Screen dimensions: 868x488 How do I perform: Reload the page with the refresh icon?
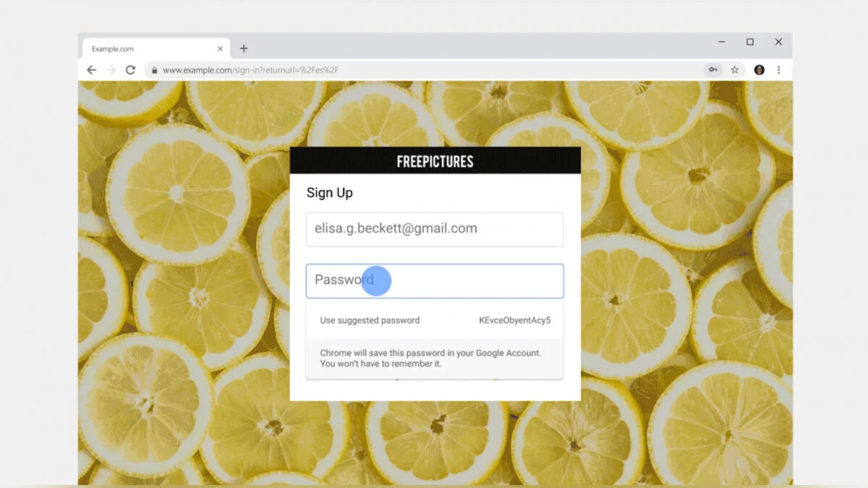pos(130,70)
